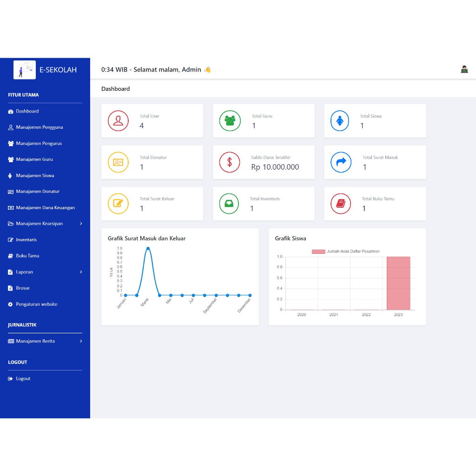Click the Januari data point on line chart
Image resolution: width=476 pixels, height=476 pixels.
[x=126, y=295]
